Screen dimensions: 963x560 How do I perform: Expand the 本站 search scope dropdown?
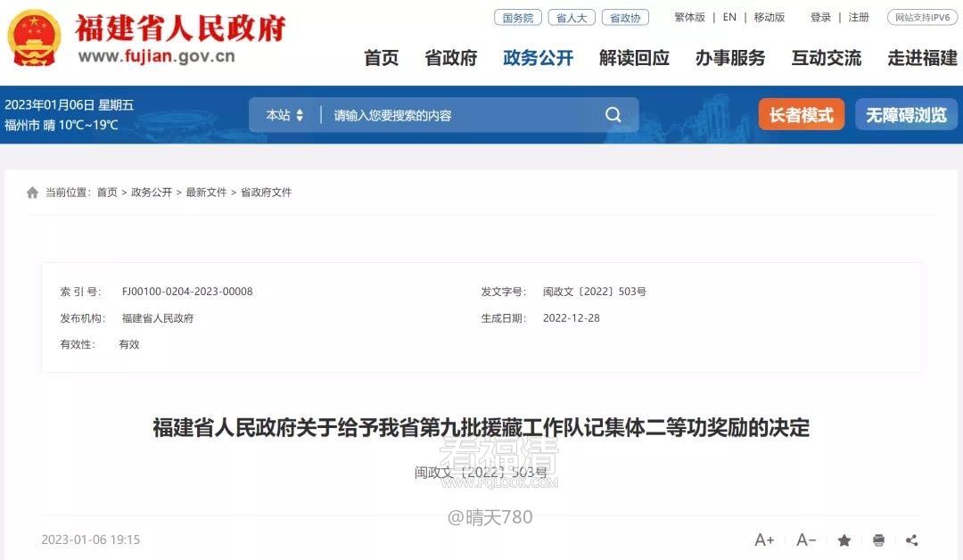click(x=284, y=115)
